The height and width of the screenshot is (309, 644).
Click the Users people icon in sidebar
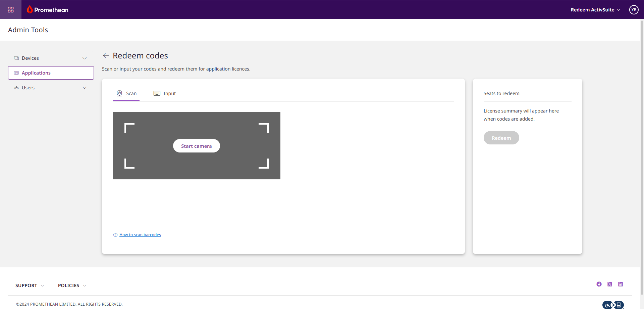16,88
